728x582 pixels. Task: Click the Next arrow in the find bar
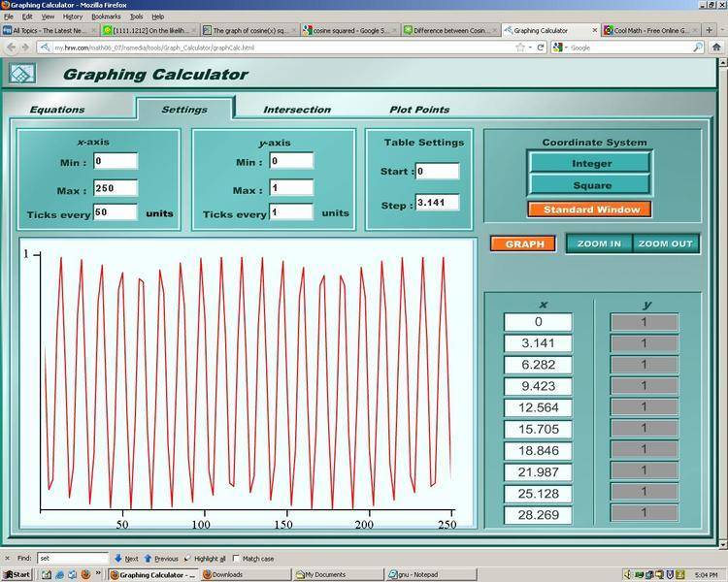118,559
